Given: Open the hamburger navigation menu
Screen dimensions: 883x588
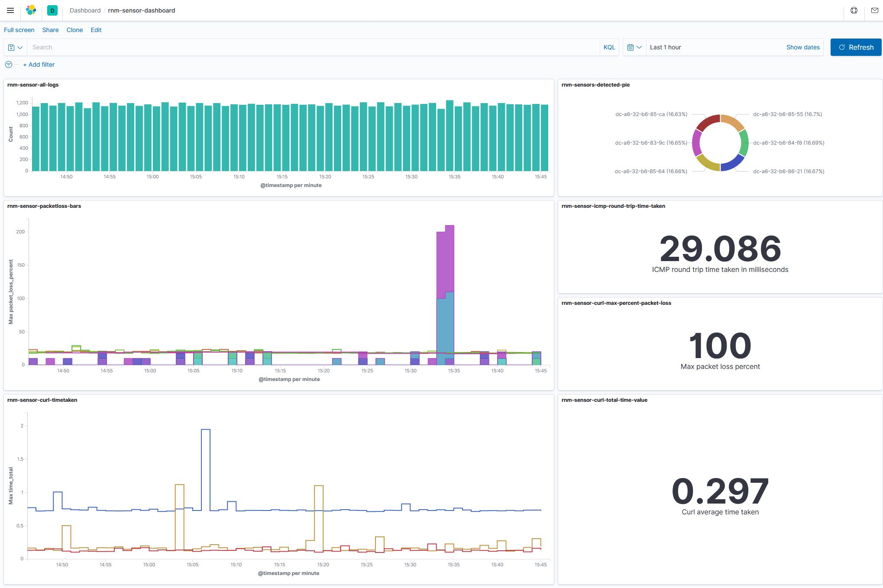Looking at the screenshot, I should 10,10.
